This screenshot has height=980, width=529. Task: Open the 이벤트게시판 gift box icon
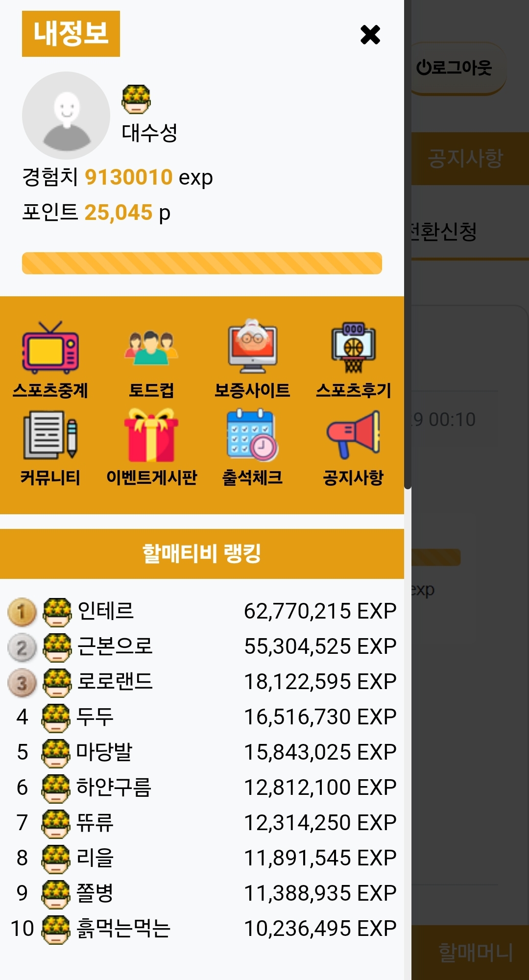point(151,435)
